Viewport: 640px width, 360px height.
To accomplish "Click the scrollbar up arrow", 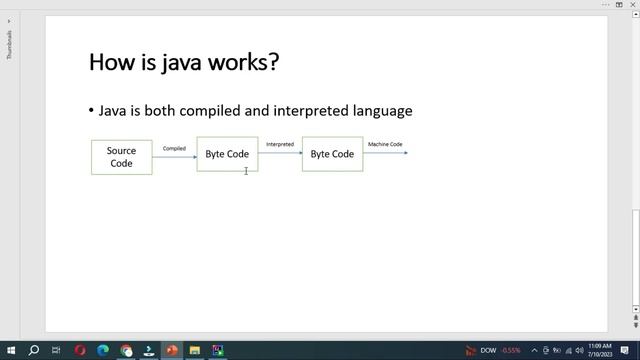I will [x=636, y=14].
